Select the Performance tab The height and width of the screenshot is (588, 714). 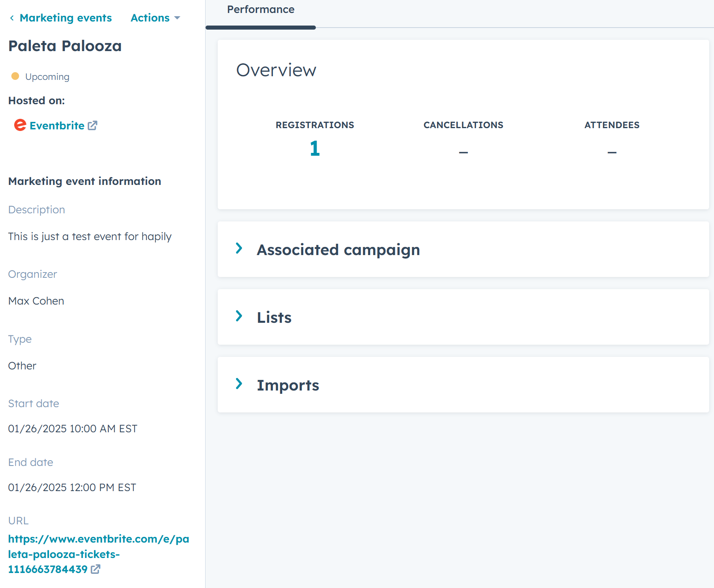260,10
